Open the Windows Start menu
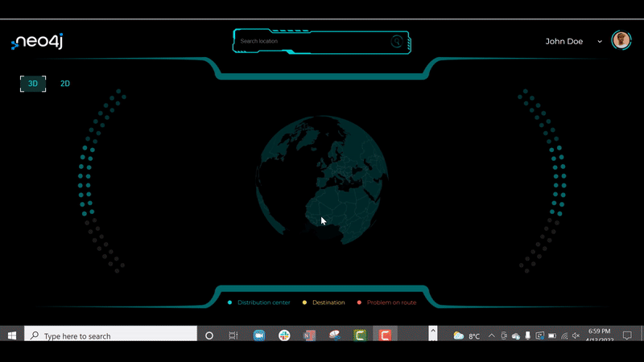This screenshot has height=362, width=644. tap(12, 335)
